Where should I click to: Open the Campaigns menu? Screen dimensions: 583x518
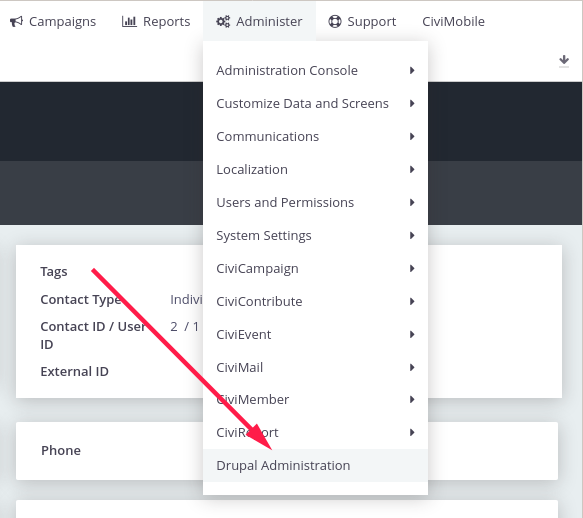click(53, 22)
